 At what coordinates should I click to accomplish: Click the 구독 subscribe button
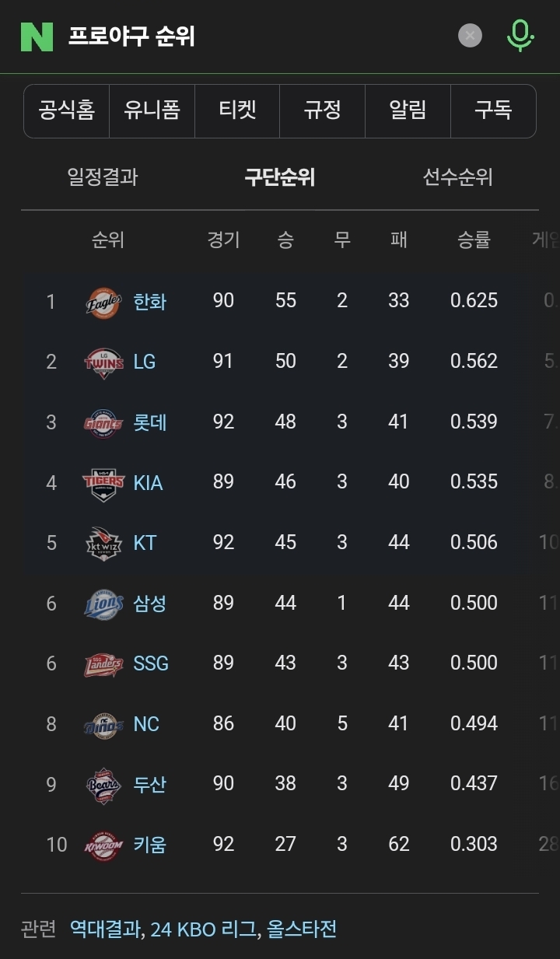[493, 110]
